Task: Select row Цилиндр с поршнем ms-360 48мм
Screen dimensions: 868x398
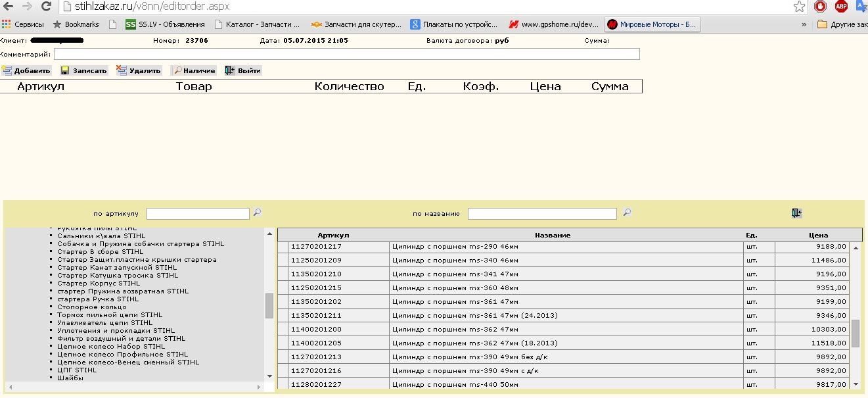Action: click(563, 287)
